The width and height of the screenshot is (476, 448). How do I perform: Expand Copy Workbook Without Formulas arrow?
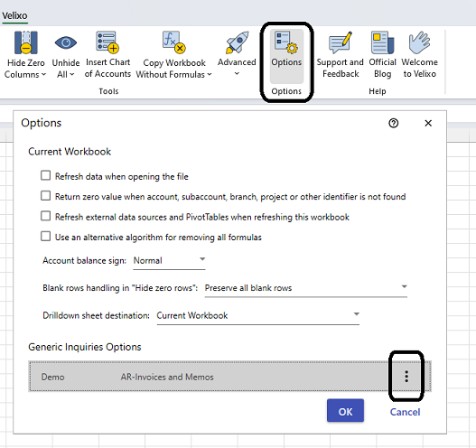(210, 74)
